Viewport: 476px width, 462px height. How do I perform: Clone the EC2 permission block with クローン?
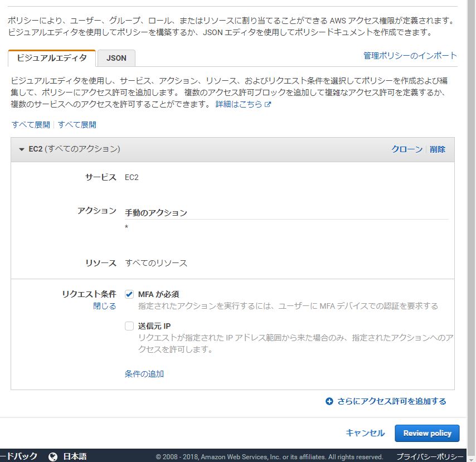(407, 149)
